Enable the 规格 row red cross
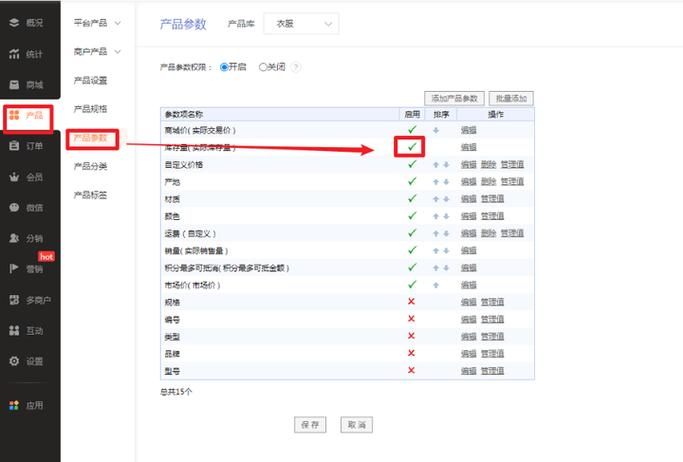This screenshot has height=462, width=683. [x=411, y=301]
